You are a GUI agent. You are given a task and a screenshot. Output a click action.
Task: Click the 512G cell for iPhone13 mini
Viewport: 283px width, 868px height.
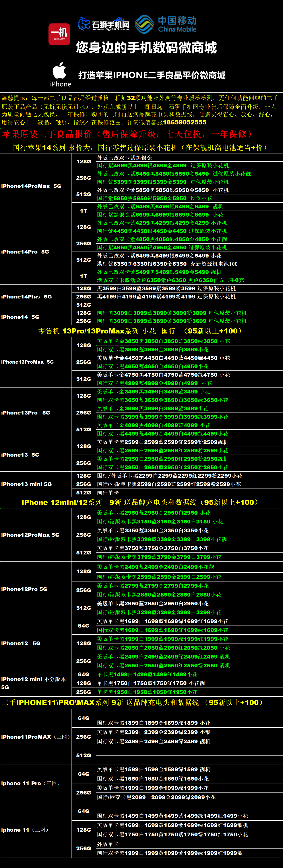pyautogui.click(x=83, y=492)
